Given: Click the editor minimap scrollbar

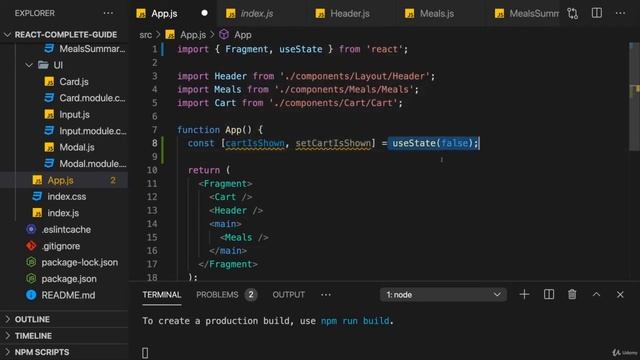Looking at the screenshot, I should pos(634,96).
